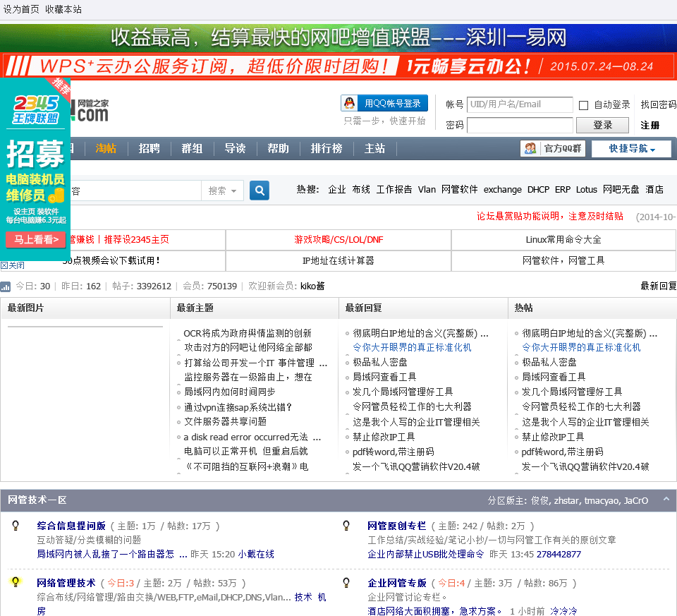Open the red 论坛悬赏贴功能说明 announcement

(549, 217)
